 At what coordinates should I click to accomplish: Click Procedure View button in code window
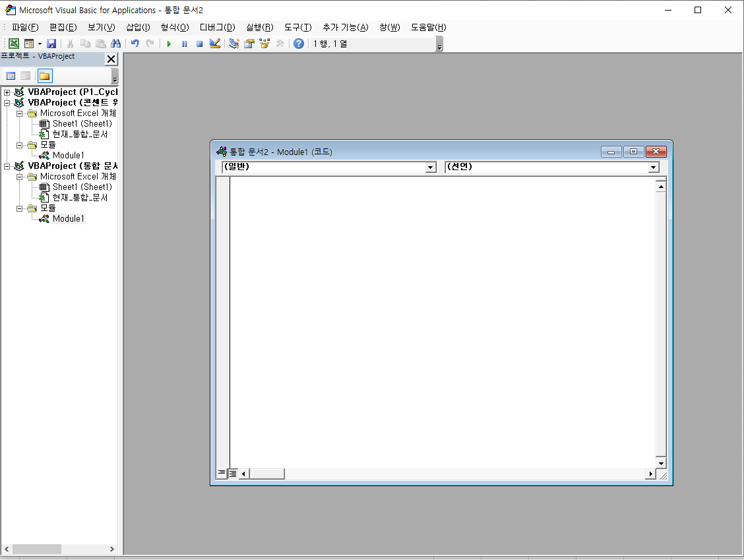pos(222,473)
